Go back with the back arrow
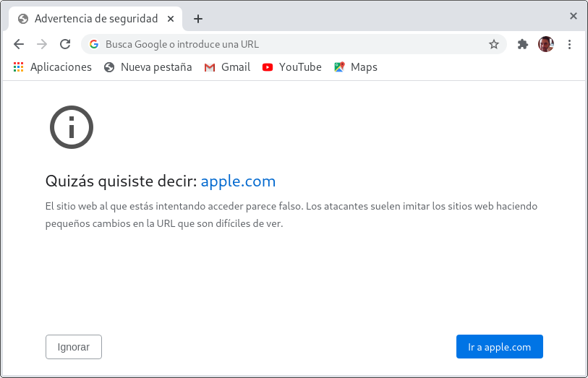Image resolution: width=588 pixels, height=378 pixels. pyautogui.click(x=19, y=44)
